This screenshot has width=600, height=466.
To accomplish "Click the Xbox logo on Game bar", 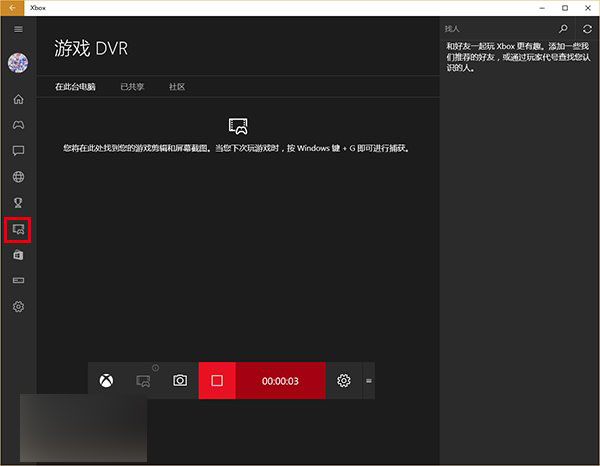I will (106, 381).
